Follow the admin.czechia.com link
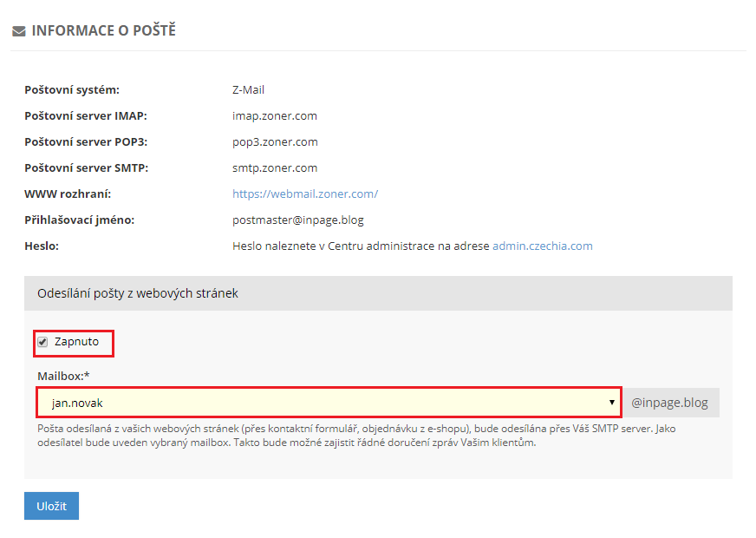The height and width of the screenshot is (538, 756). [542, 246]
